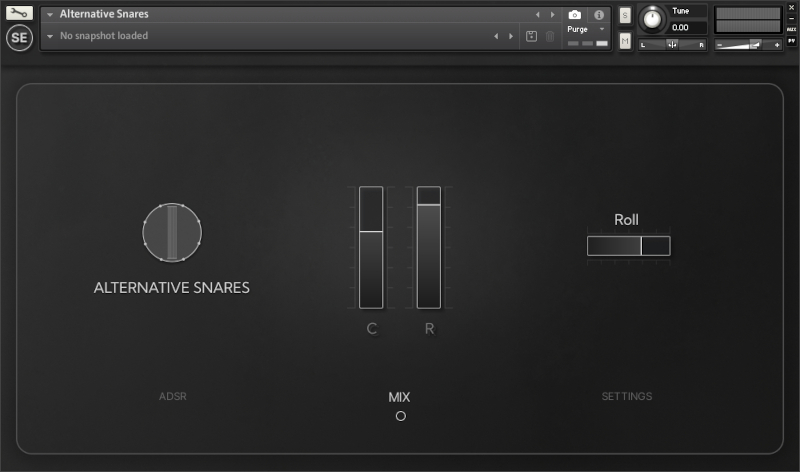This screenshot has height=472, width=800.
Task: Switch to the ADSR tab
Action: 172,396
